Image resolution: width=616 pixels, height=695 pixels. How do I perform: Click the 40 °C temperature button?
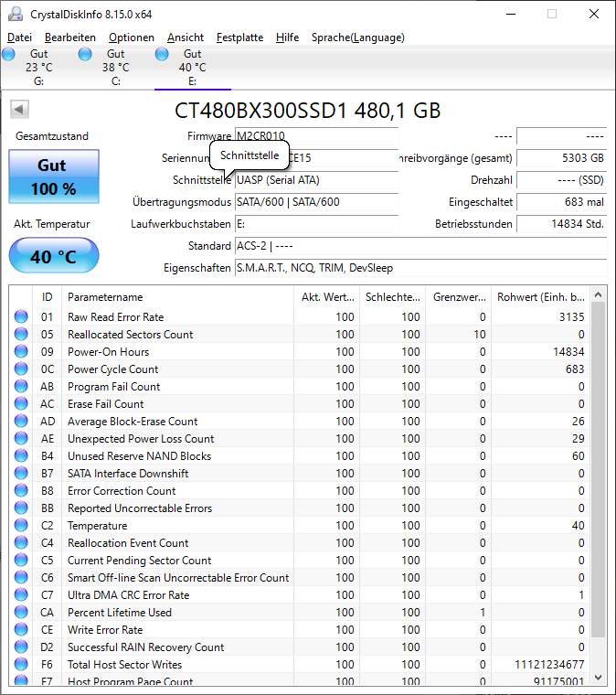pyautogui.click(x=54, y=255)
